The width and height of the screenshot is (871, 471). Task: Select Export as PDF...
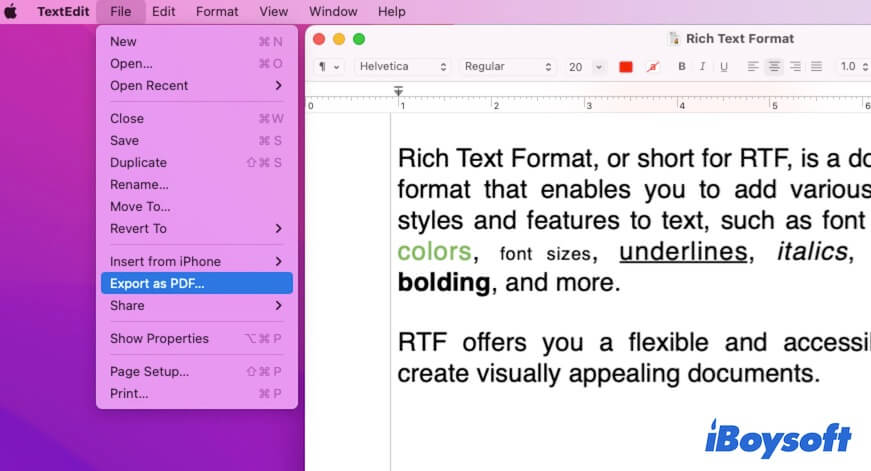tap(197, 283)
